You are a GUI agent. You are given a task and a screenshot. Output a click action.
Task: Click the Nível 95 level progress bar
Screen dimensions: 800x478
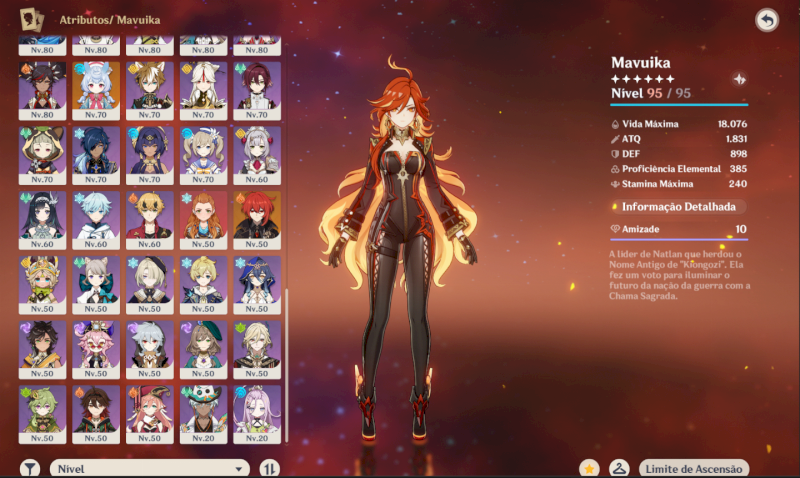pos(679,105)
